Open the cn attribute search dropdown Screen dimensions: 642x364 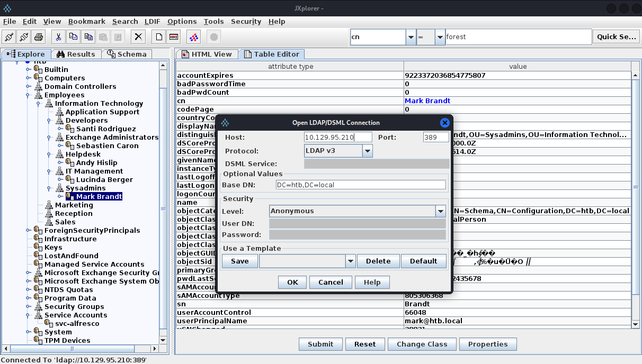point(411,37)
